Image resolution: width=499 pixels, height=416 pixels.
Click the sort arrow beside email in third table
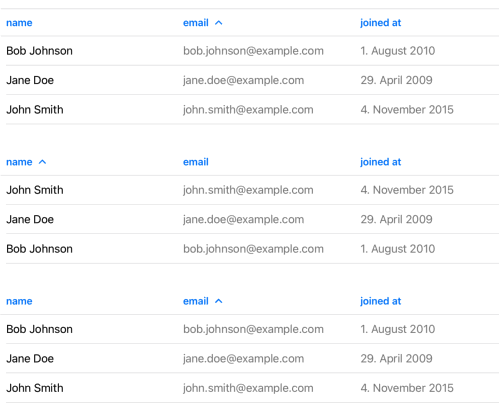coord(218,301)
